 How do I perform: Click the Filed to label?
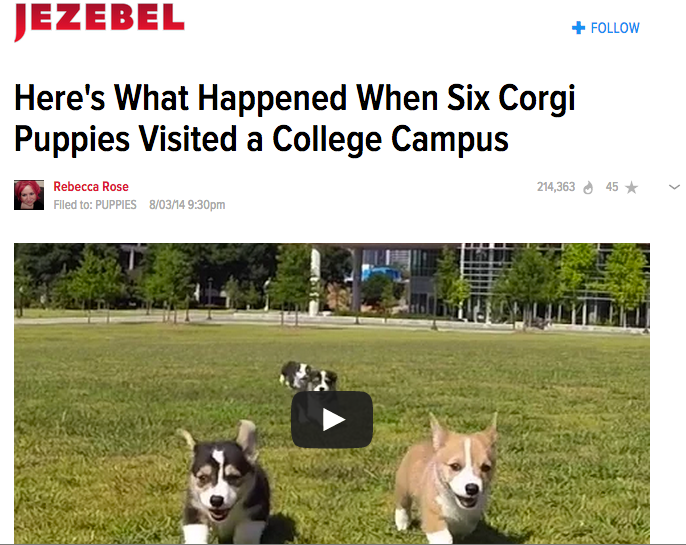pyautogui.click(x=73, y=205)
